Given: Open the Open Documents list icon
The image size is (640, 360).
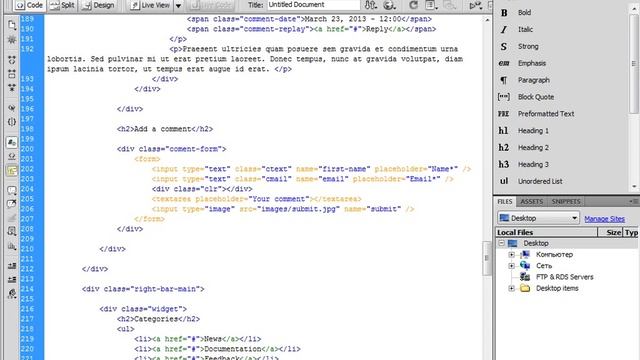Looking at the screenshot, I should tap(12, 25).
